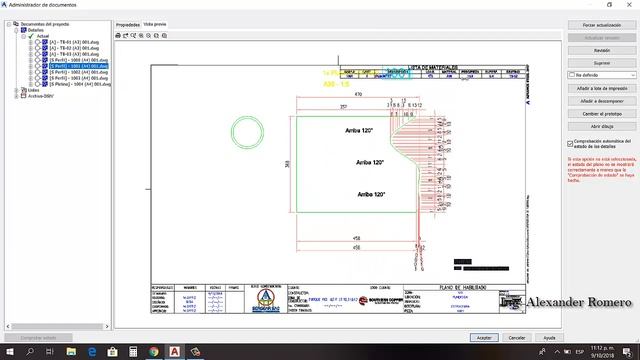
Task: Click the green checkmark icon beside Actual
Action: 31,36
